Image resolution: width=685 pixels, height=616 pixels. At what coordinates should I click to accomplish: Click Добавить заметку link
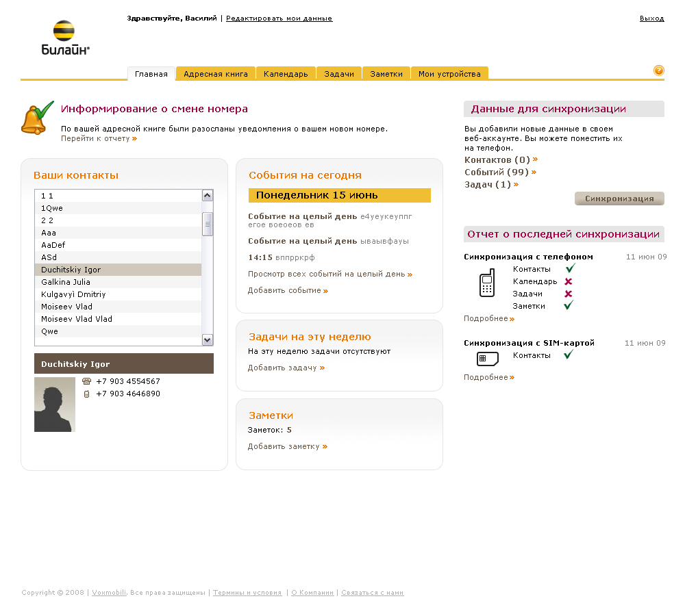click(288, 447)
